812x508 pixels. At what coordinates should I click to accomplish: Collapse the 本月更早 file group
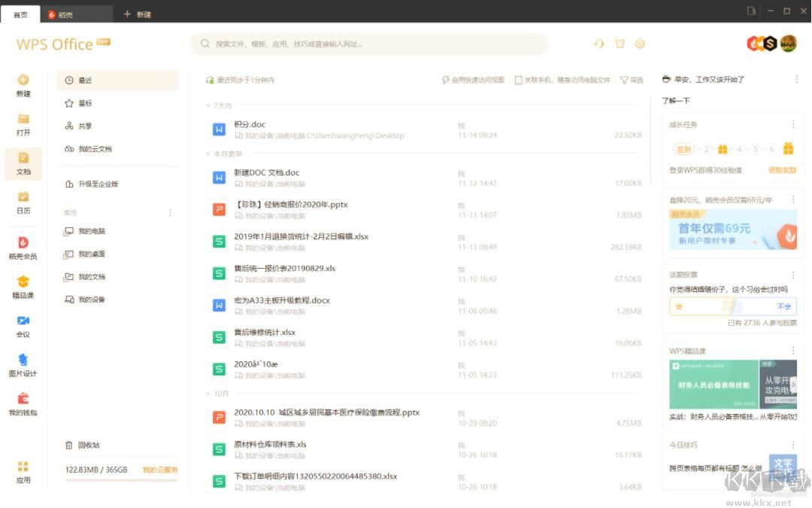(x=209, y=154)
